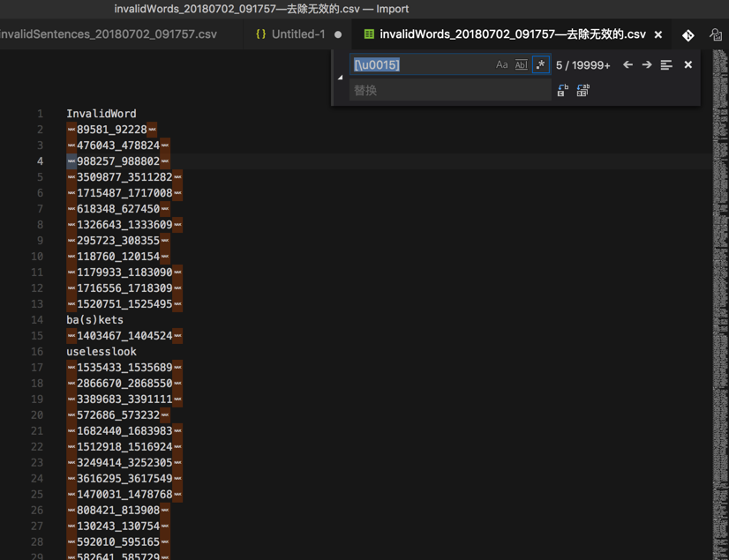This screenshot has width=729, height=560.
Task: Click 1470031_1478768 on line 25
Action: 124,494
